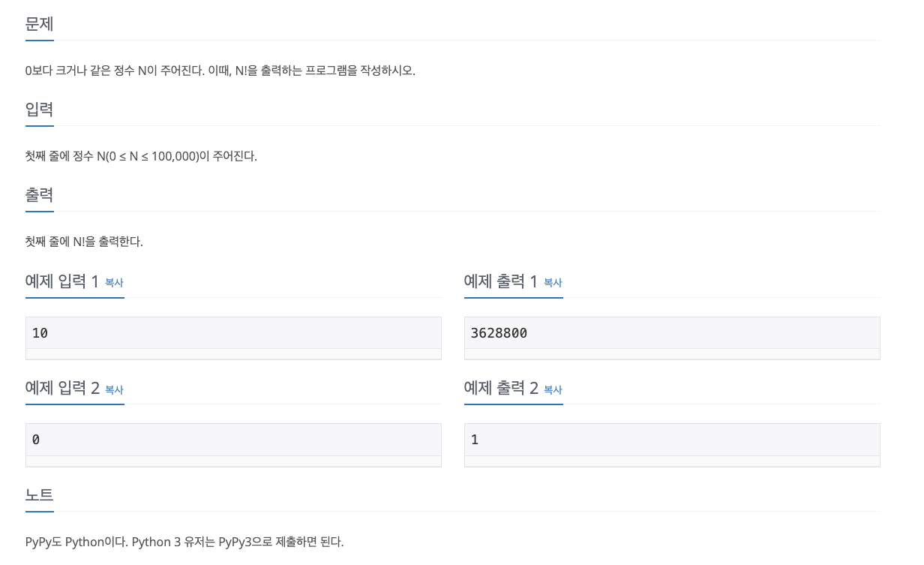This screenshot has height=565, width=924.
Task: Select the 문제 section heading
Action: 38,25
